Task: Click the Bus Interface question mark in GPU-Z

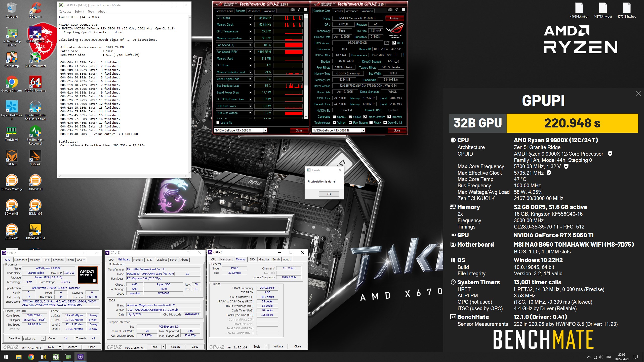Action: 403,55
